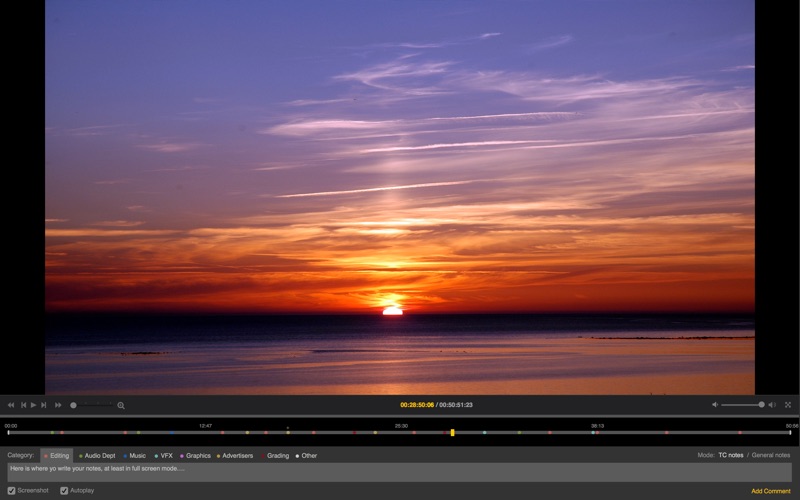
Task: Click the fast-forward double-arrow button
Action: (x=58, y=405)
